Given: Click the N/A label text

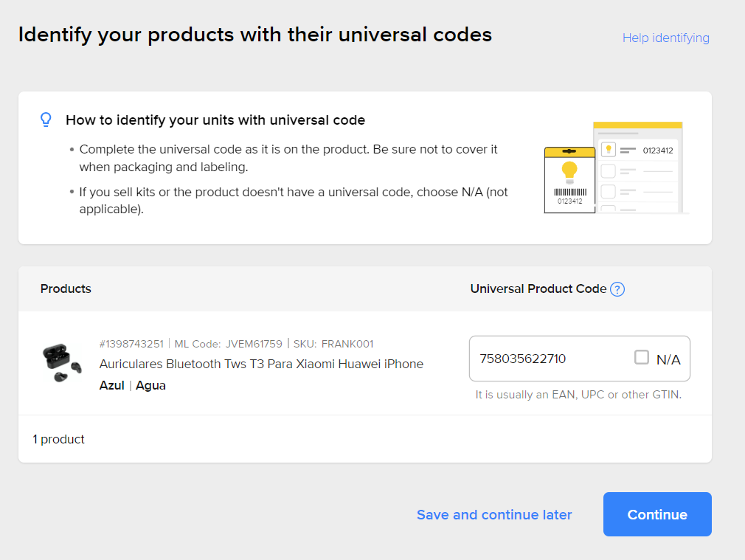Looking at the screenshot, I should (x=668, y=359).
